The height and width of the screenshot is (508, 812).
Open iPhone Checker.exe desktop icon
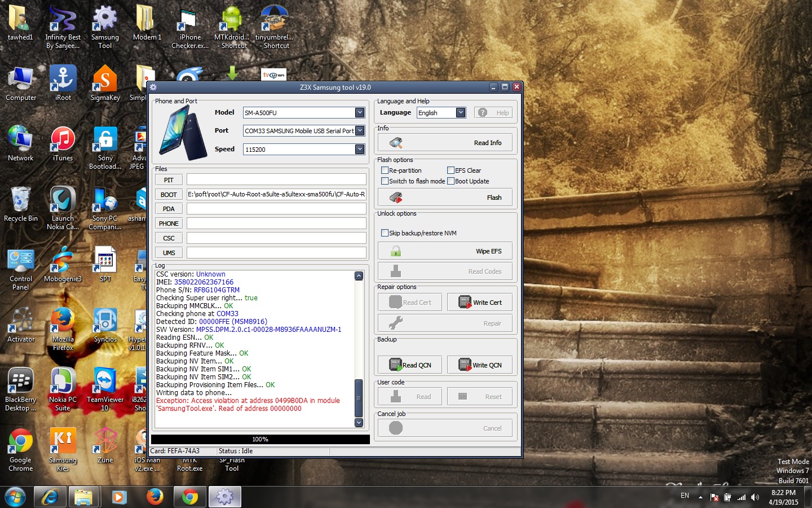(x=189, y=27)
